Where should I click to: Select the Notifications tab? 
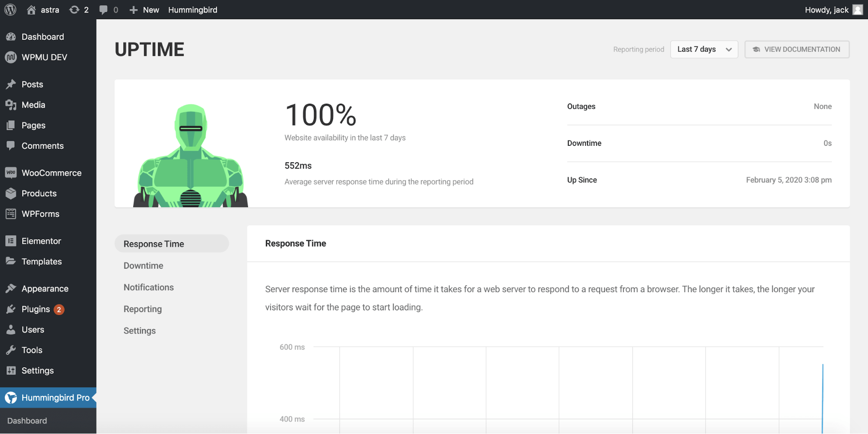click(148, 287)
